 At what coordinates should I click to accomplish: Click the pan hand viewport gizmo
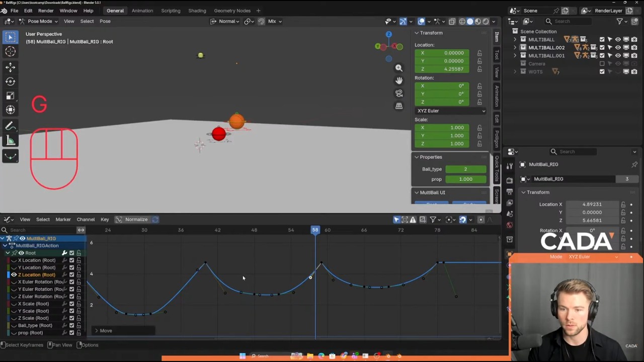pos(399,80)
